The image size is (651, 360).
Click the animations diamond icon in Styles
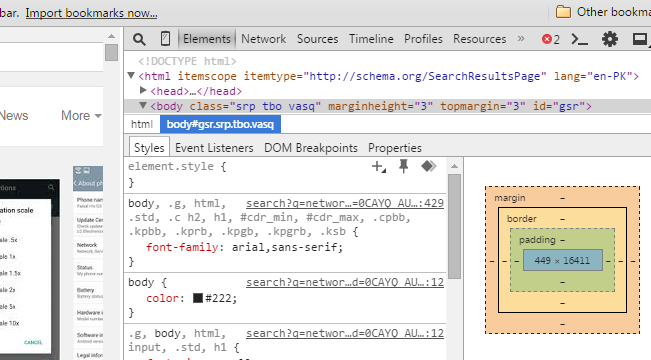428,166
